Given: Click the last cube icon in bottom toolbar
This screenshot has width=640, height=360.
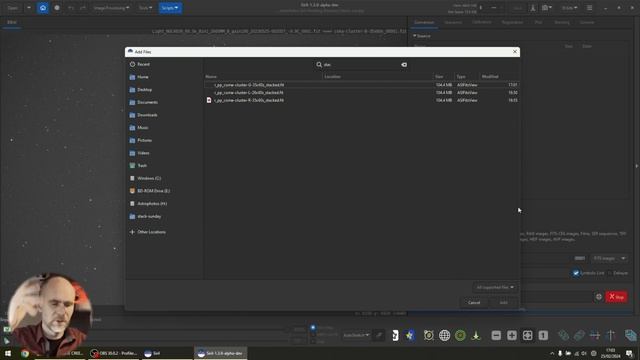Looking at the screenshot, I should [x=631, y=335].
